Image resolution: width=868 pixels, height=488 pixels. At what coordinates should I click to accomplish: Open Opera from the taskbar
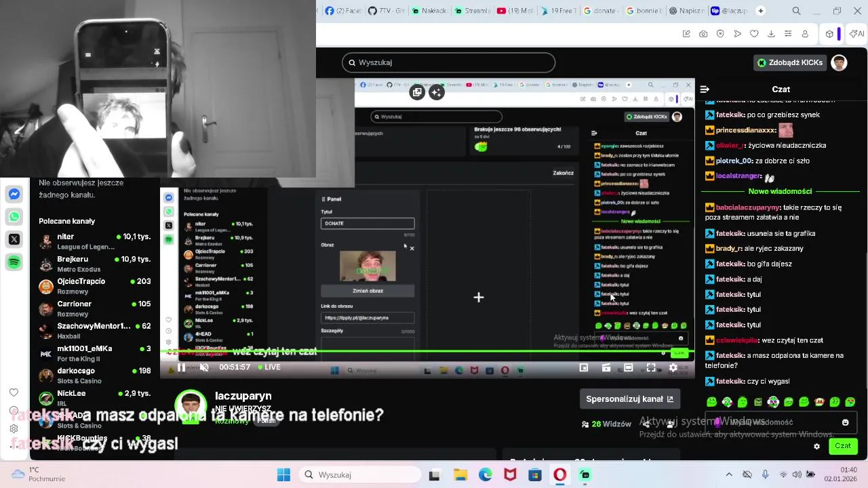tap(559, 475)
